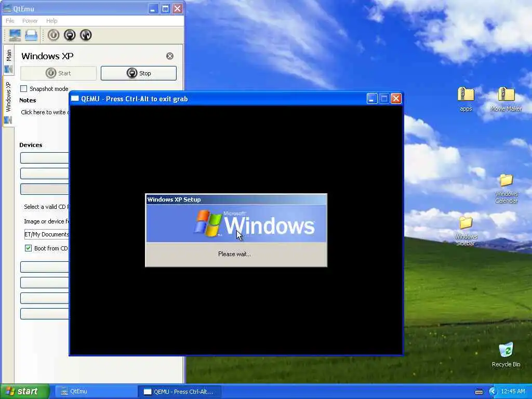
Task: Select the Recycle Bin icon
Action: tap(506, 355)
